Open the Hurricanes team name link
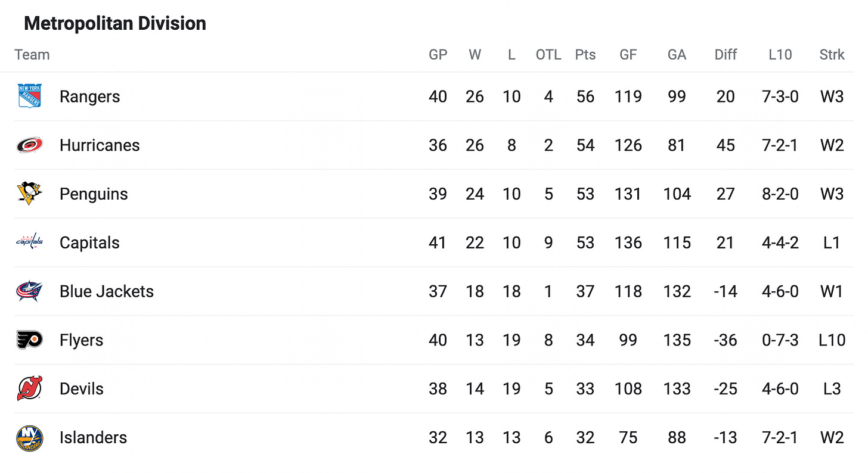The height and width of the screenshot is (473, 868). click(100, 145)
